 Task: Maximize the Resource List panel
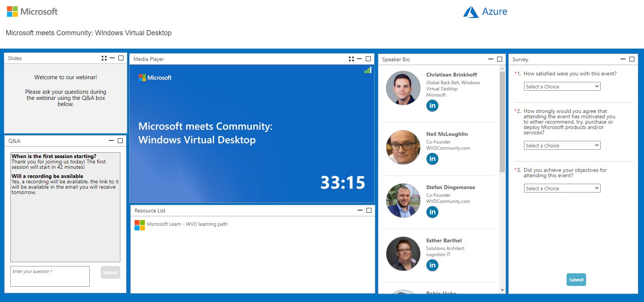(x=369, y=211)
